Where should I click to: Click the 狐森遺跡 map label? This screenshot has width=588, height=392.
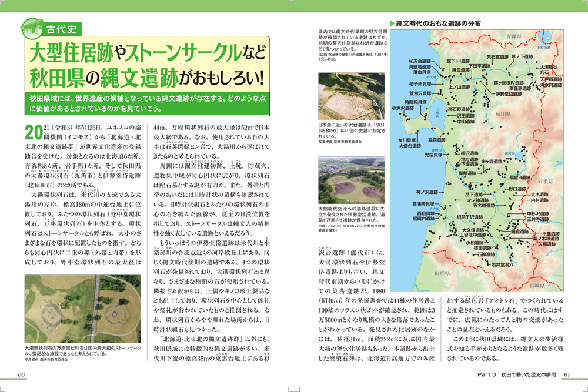point(436,139)
